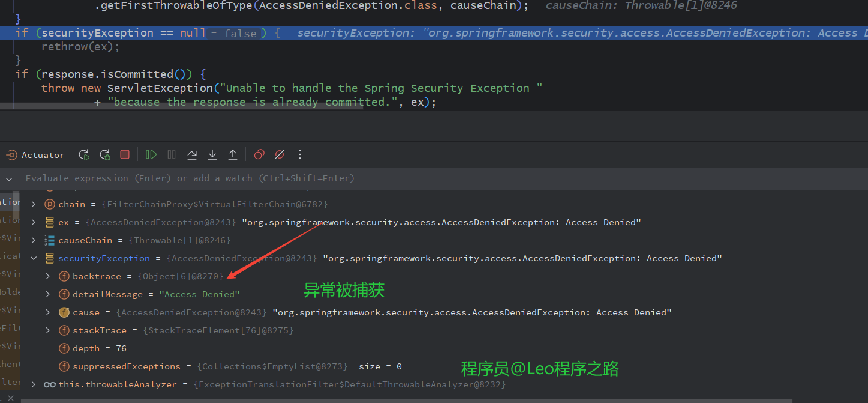
Task: Click the DefaultThrowableAnalyzer@8232 value
Action: click(350, 384)
